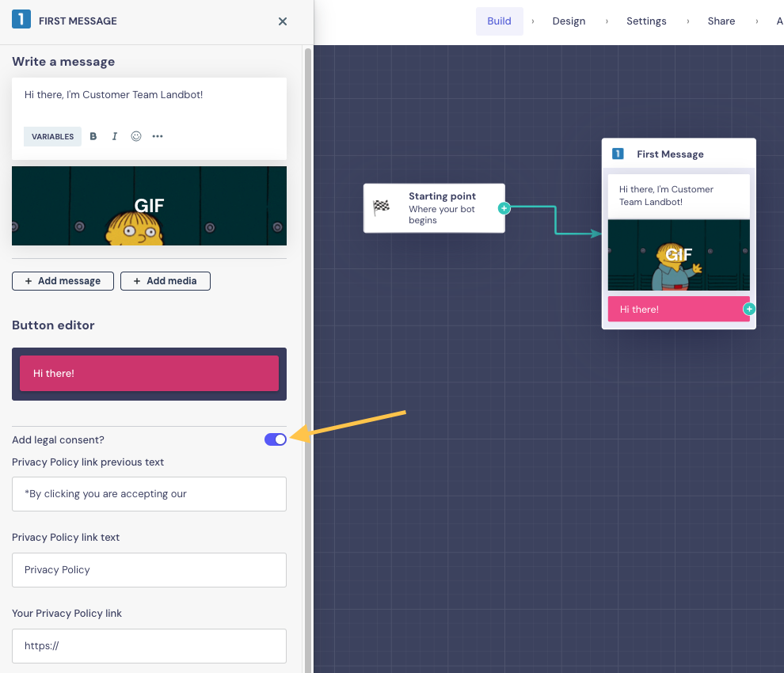Viewport: 784px width, 673px height.
Task: Select the GIF thumbnail in canvas block
Action: click(x=679, y=255)
